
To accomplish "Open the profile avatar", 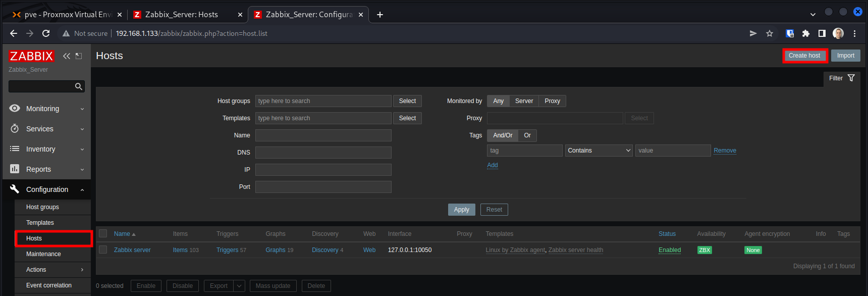I will tap(838, 33).
